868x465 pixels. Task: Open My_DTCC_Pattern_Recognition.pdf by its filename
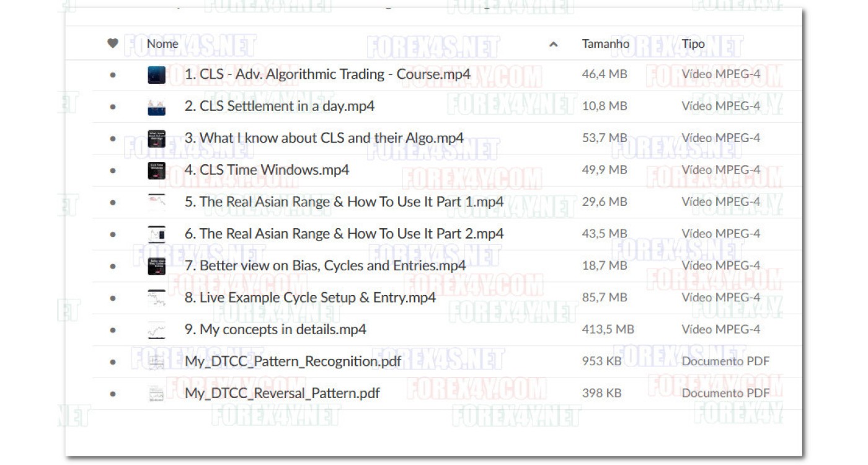coord(291,361)
